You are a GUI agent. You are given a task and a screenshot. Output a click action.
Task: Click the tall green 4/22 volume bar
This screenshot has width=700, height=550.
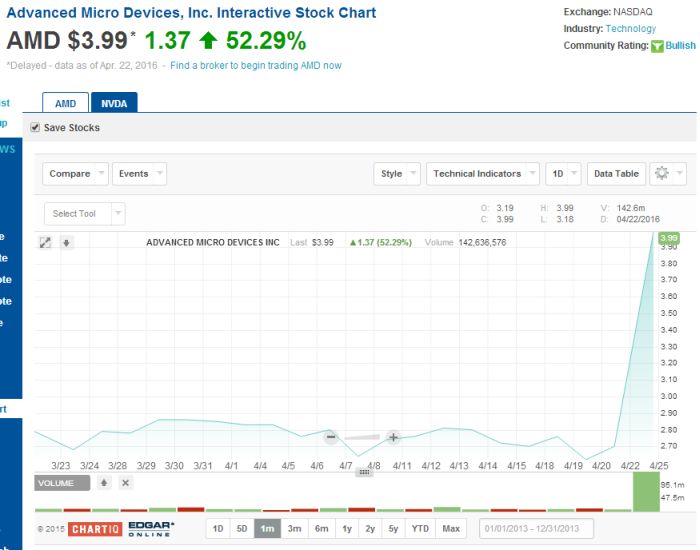[x=646, y=492]
